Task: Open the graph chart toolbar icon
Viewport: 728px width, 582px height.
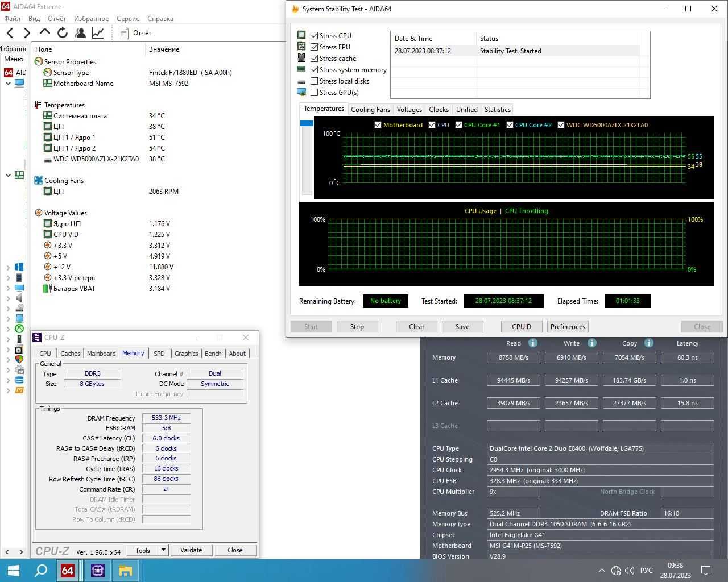Action: tap(98, 33)
